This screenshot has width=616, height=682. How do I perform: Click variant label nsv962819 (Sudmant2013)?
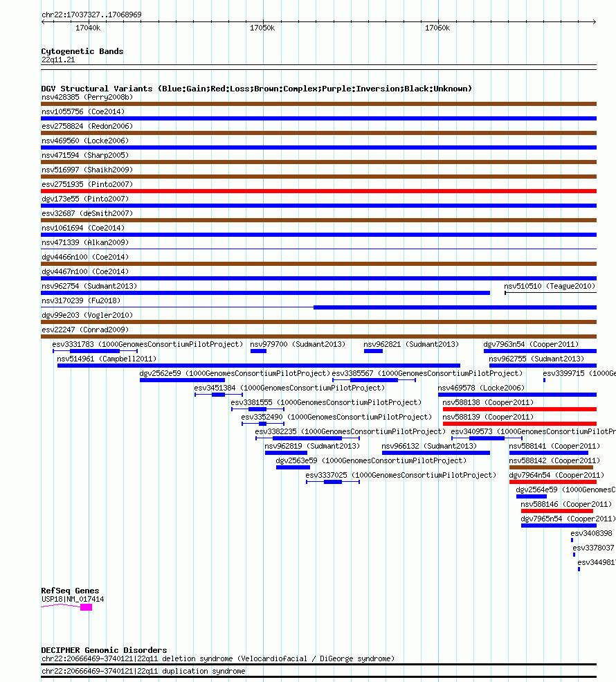tap(312, 446)
